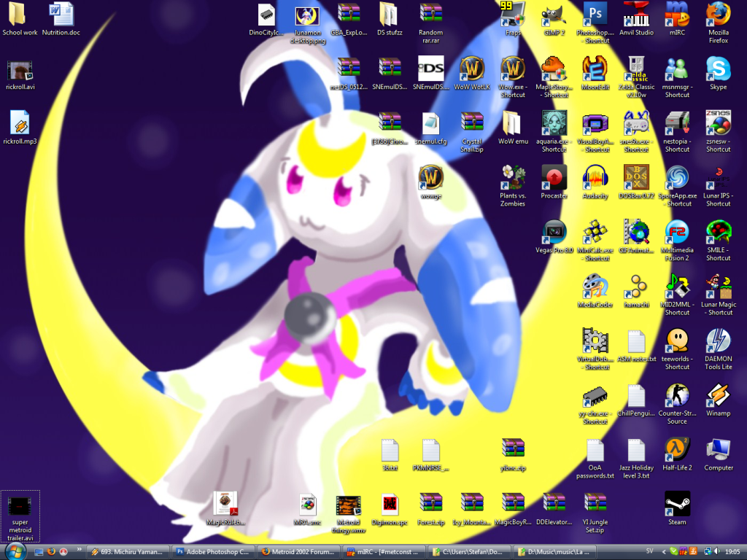Click the Steam desktop icon

[x=677, y=503]
